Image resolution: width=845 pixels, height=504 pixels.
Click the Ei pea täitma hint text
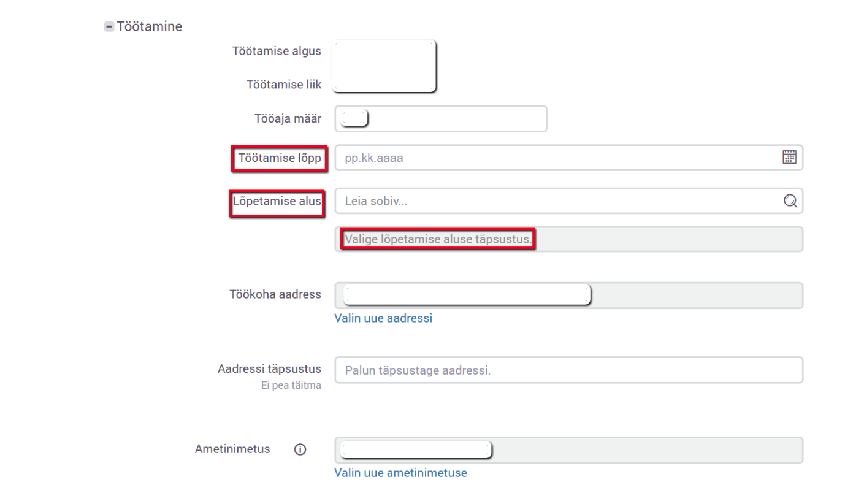point(291,386)
